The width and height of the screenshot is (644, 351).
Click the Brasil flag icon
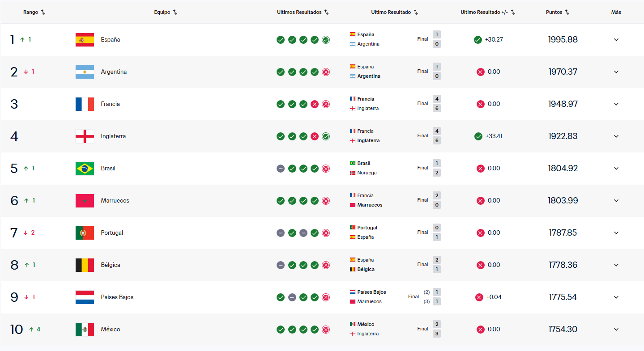(85, 169)
